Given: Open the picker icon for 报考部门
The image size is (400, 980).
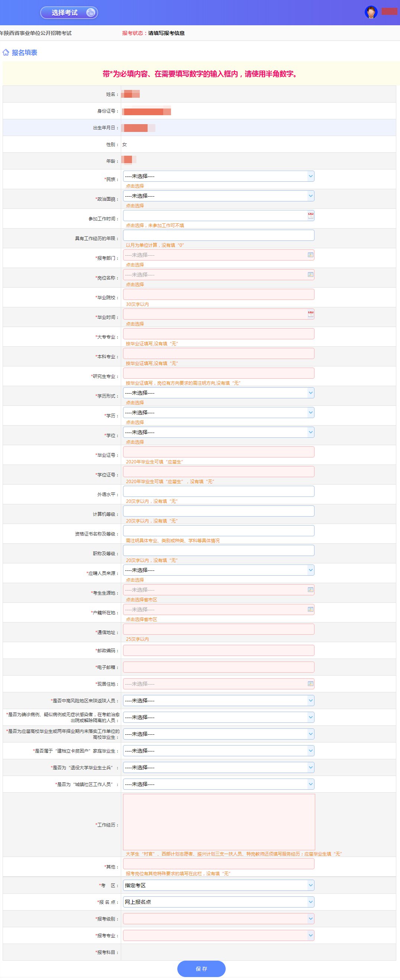Looking at the screenshot, I should click(310, 255).
